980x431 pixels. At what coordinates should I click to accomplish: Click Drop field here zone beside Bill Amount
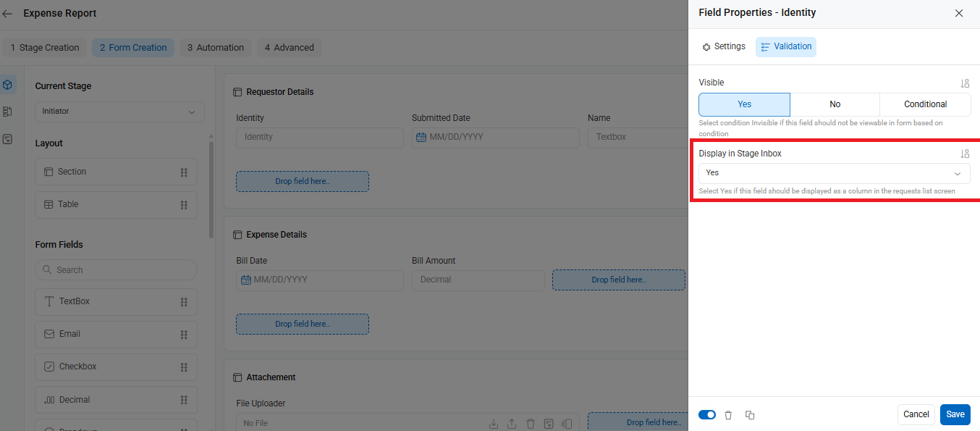tap(619, 280)
